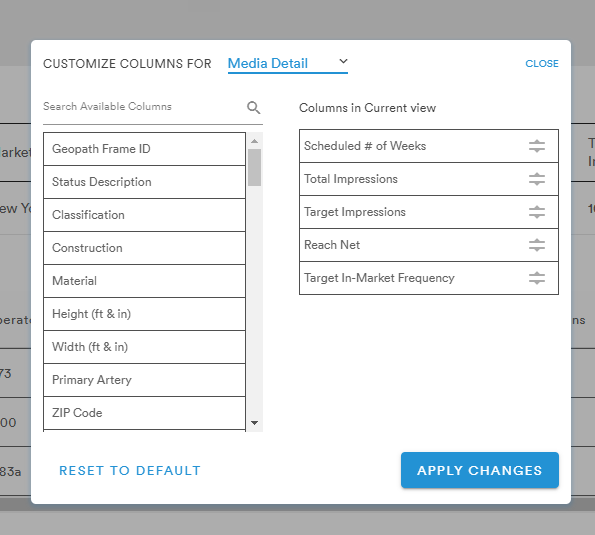Grab the Scheduled # of Weeks reorder handle

point(537,146)
